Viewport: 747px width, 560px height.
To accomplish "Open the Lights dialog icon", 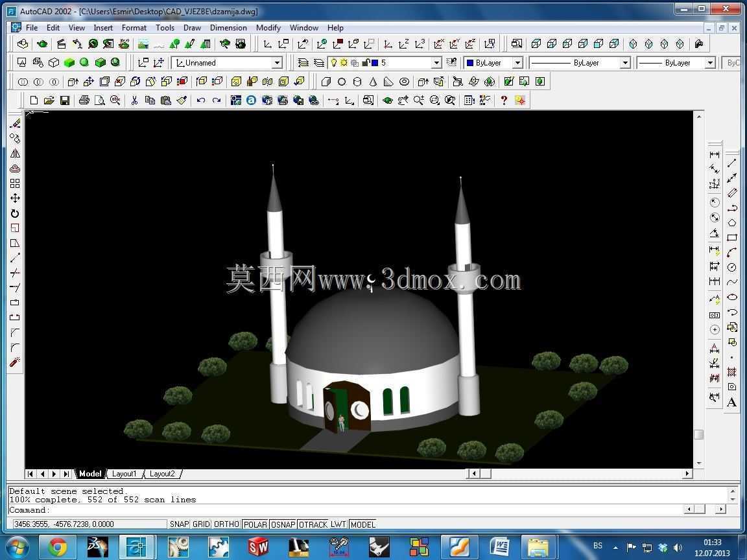I will pos(77,44).
